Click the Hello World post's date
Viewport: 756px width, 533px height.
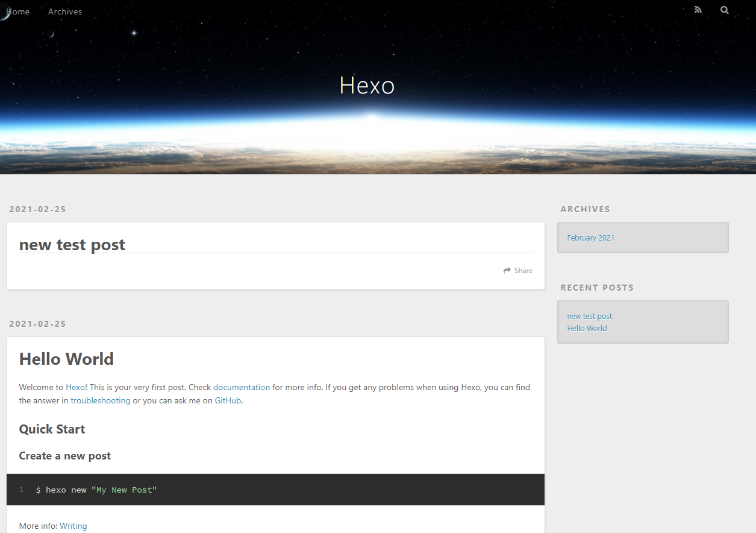(x=38, y=324)
